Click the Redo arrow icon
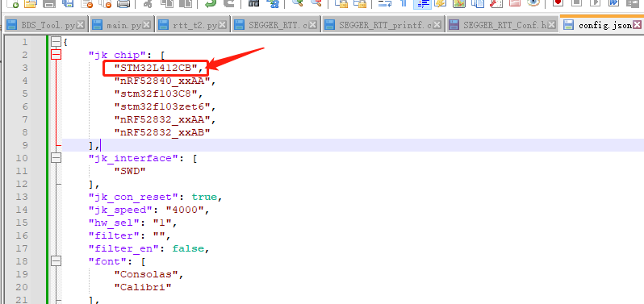 pyautogui.click(x=228, y=3)
